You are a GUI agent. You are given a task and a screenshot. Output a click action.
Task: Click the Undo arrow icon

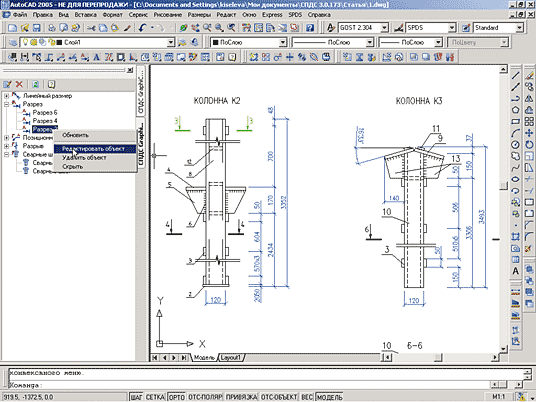[143, 28]
